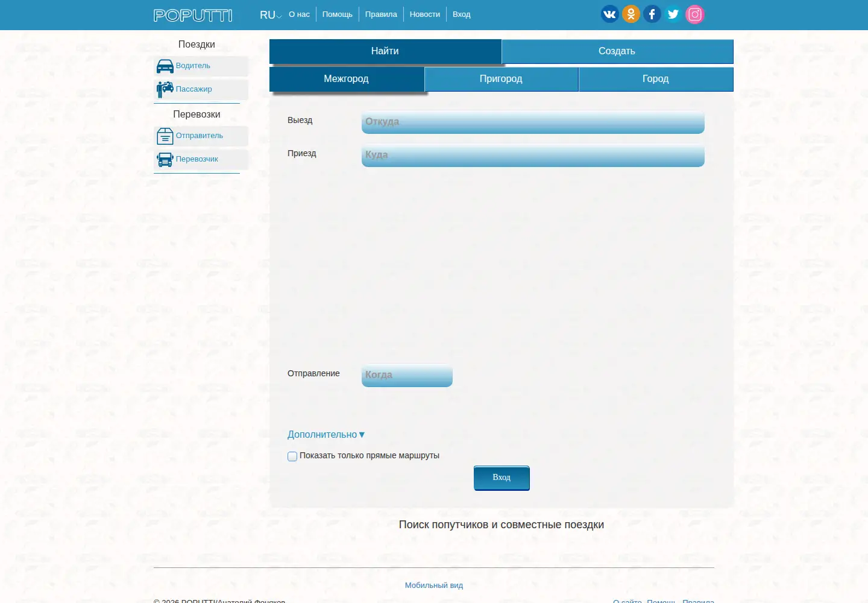The height and width of the screenshot is (603, 868).
Task: Click the Приезд label
Action: tap(302, 154)
